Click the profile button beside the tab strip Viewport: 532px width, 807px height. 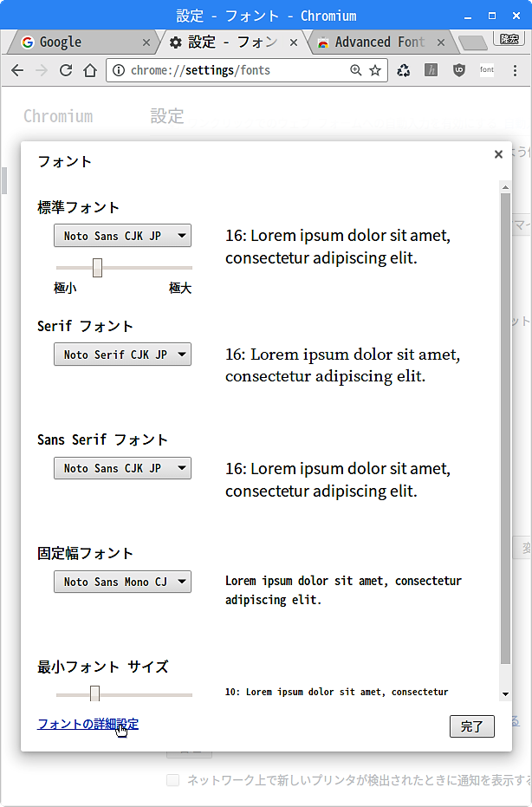(x=509, y=39)
